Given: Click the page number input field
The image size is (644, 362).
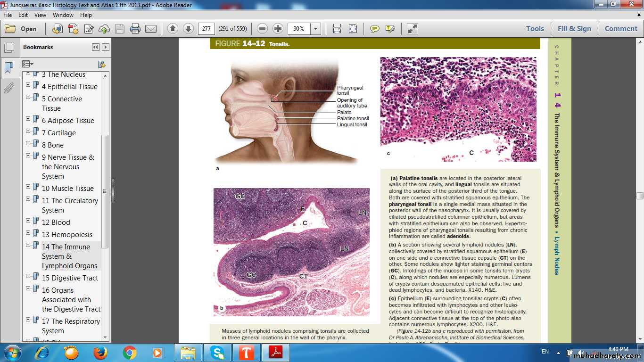Looking at the screenshot, I should [x=206, y=29].
